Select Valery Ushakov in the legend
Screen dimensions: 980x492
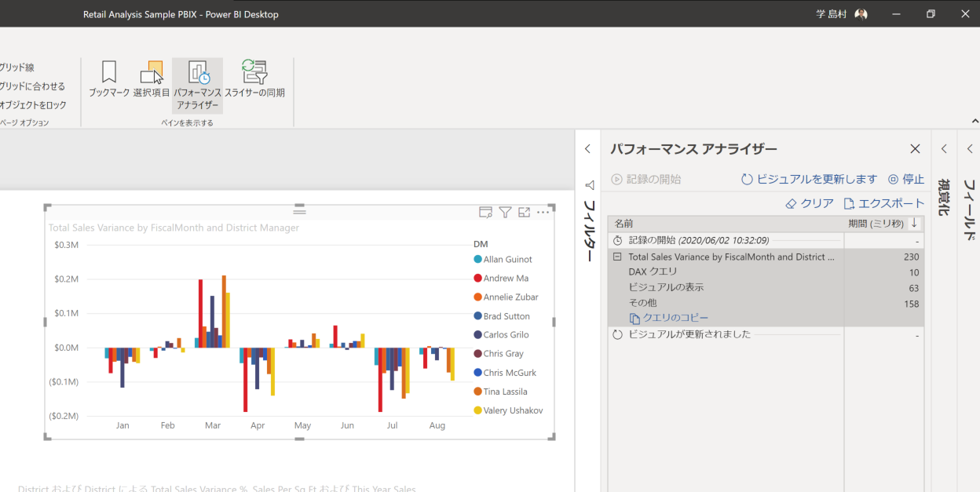(508, 410)
